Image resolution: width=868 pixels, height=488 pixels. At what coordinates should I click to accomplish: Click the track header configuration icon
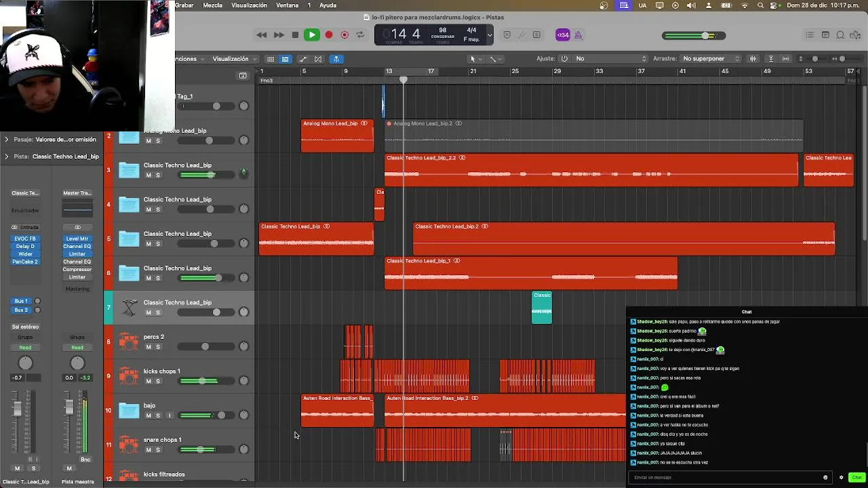[x=243, y=76]
